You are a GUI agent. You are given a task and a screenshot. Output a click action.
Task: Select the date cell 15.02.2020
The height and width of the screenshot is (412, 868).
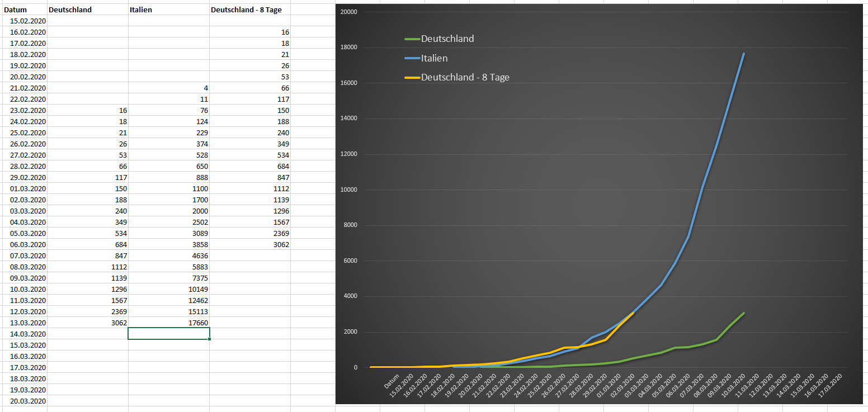(23, 21)
